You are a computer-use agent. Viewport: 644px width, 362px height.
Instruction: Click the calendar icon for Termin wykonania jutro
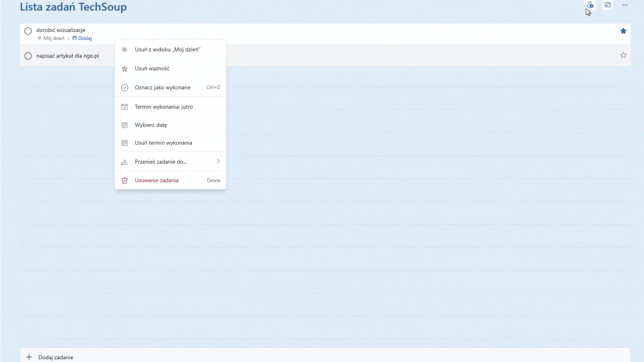(x=124, y=107)
